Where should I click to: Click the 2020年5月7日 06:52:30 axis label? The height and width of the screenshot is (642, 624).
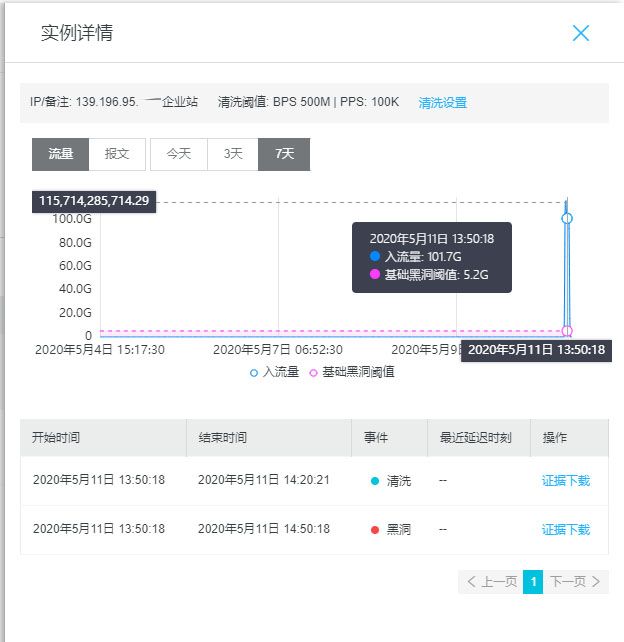(x=278, y=350)
